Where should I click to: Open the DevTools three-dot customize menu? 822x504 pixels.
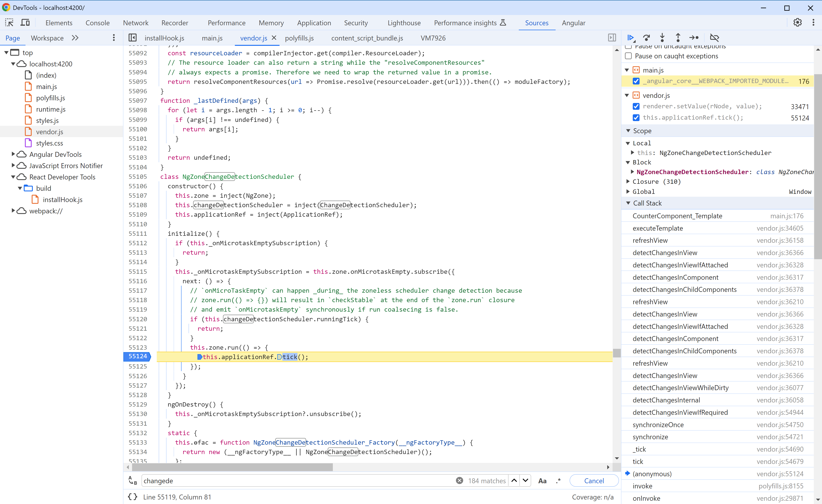(x=813, y=23)
